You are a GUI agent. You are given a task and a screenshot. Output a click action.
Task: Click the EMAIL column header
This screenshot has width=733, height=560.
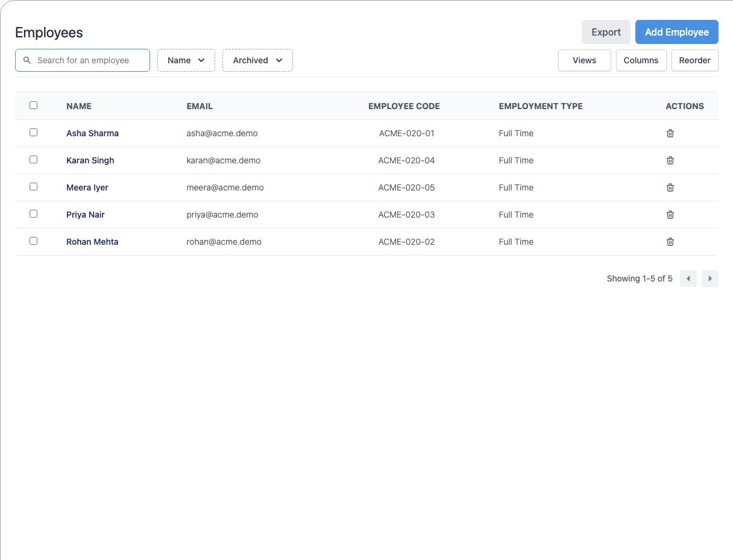200,106
